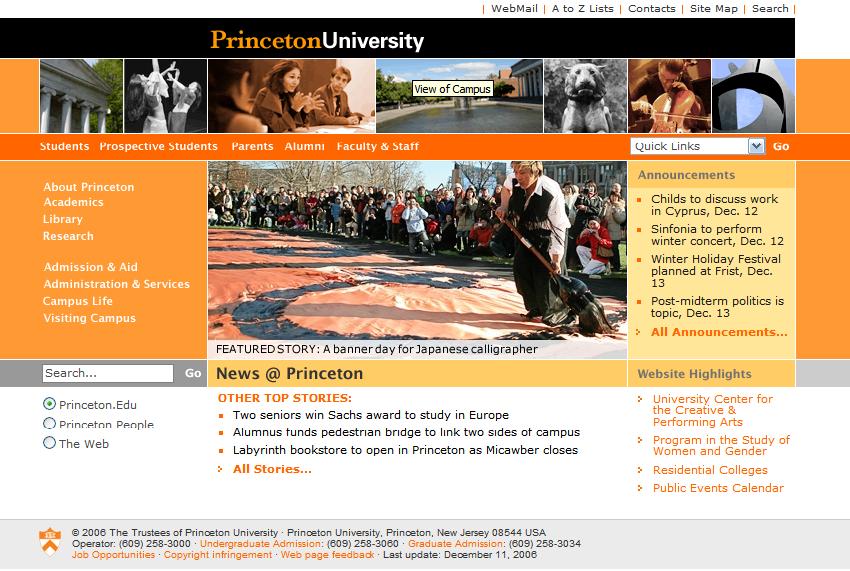Open Labyrinth bookstore story

pos(405,450)
